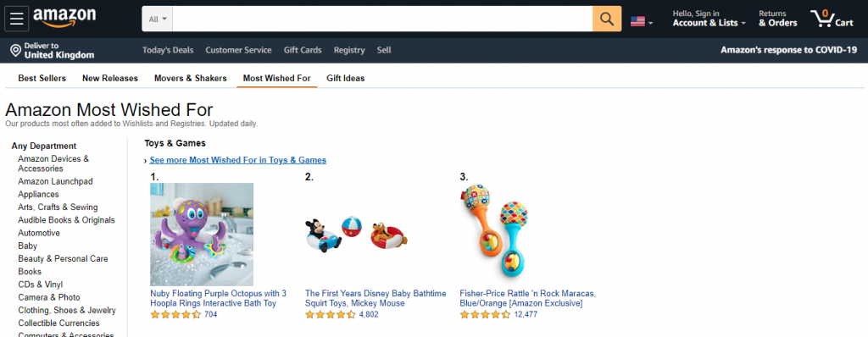The height and width of the screenshot is (337, 868).
Task: Expand the language flag dropdown arrow
Action: click(x=650, y=23)
